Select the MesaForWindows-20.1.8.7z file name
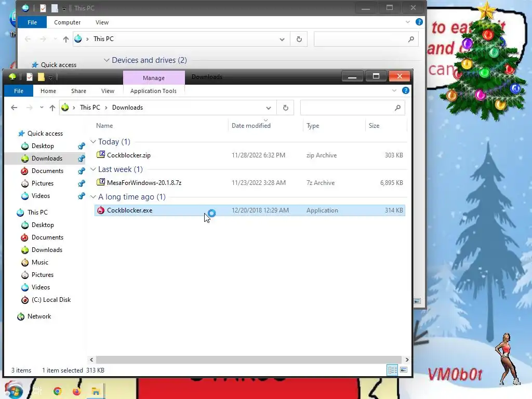Screen dimensions: 532x399 (x=144, y=182)
